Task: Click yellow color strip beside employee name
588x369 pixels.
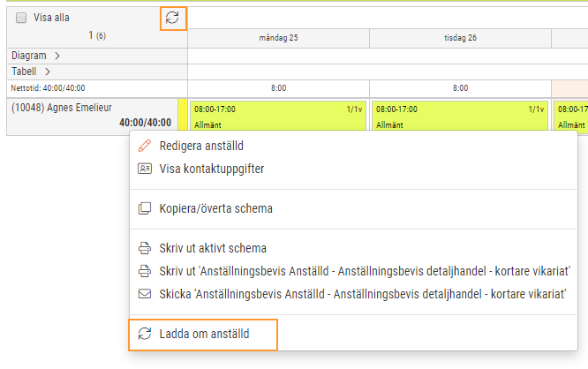Action: 182,116
